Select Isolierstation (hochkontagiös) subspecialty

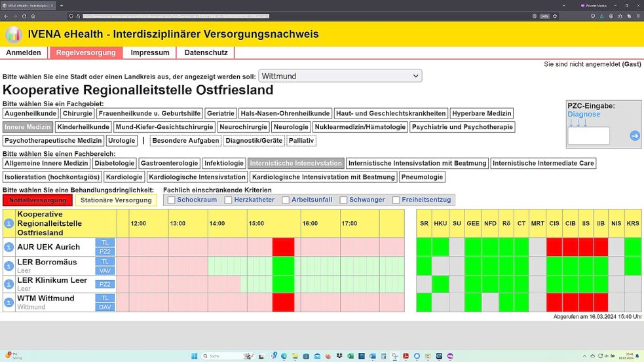point(52,177)
